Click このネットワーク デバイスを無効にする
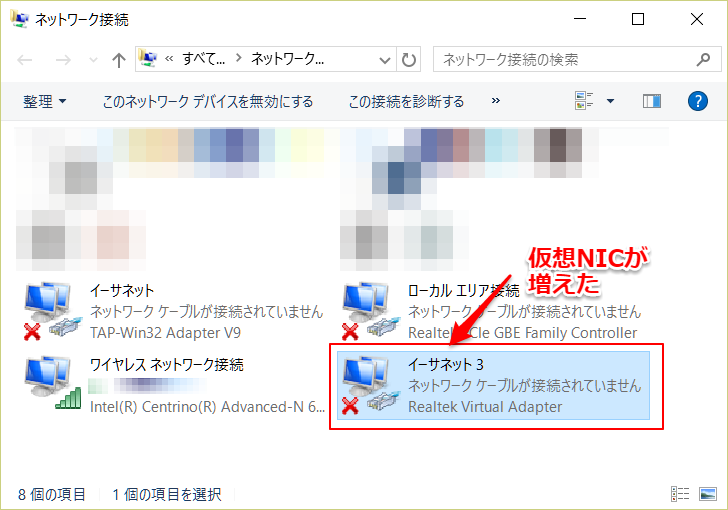 (208, 101)
